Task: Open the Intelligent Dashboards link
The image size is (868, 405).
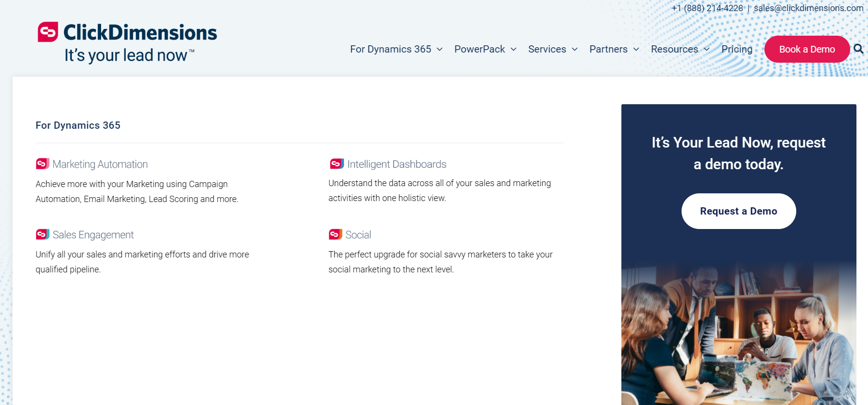Action: tap(397, 164)
